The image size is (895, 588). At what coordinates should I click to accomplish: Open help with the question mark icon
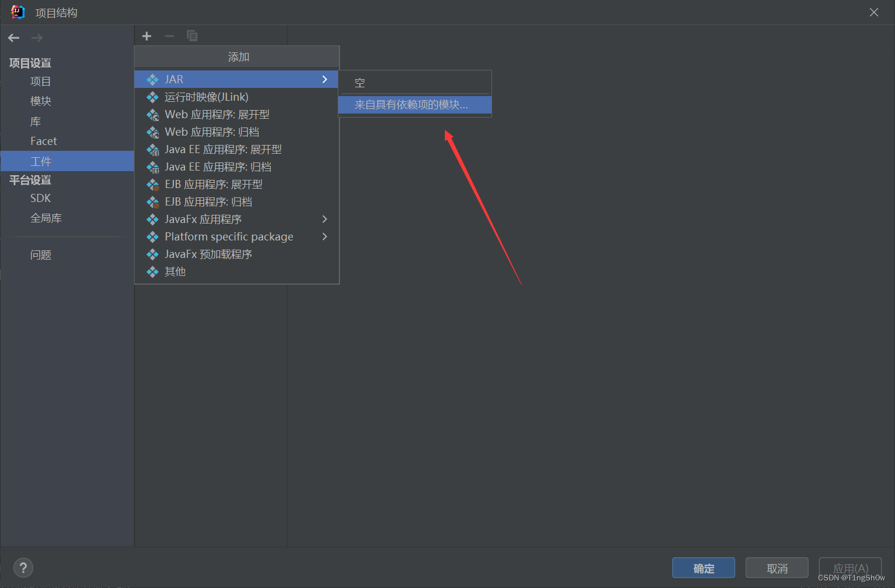click(23, 568)
